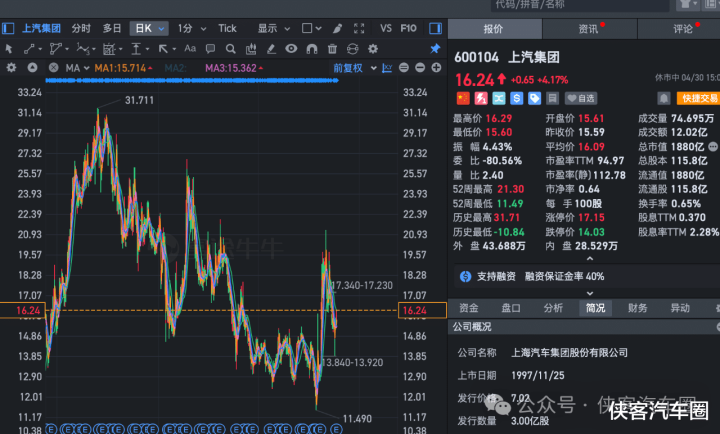Open the 报价 quote tab
The height and width of the screenshot is (434, 720).
pos(495,29)
